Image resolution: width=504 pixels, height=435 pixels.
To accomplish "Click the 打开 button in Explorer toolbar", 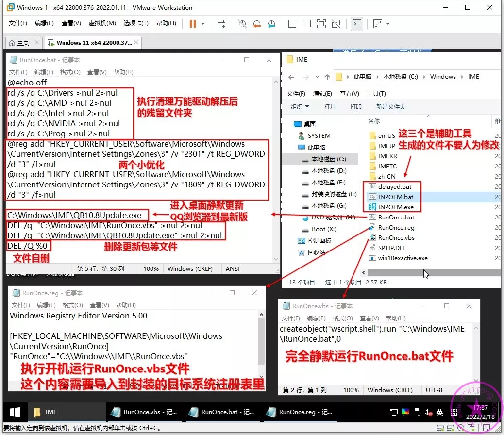I will click(x=329, y=106).
